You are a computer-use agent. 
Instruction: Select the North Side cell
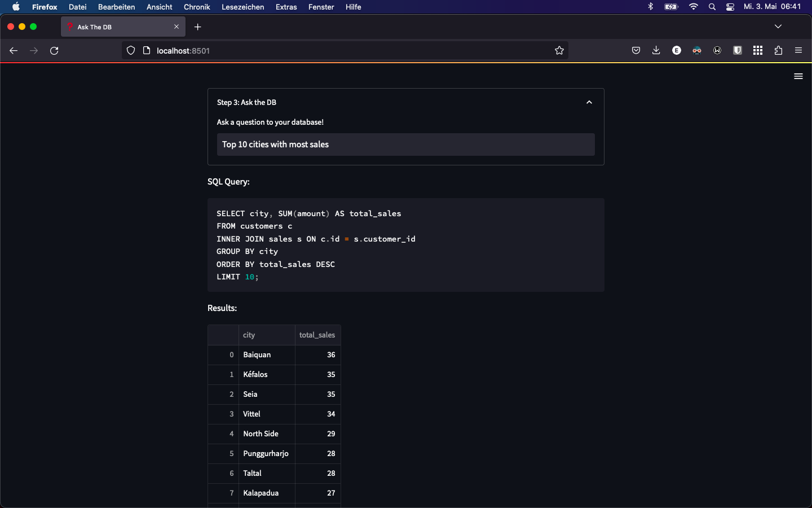(x=267, y=434)
